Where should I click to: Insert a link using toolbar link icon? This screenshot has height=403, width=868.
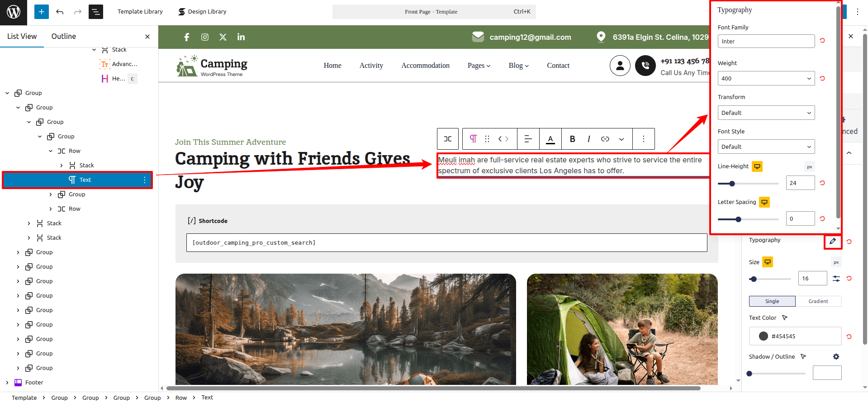pyautogui.click(x=605, y=139)
